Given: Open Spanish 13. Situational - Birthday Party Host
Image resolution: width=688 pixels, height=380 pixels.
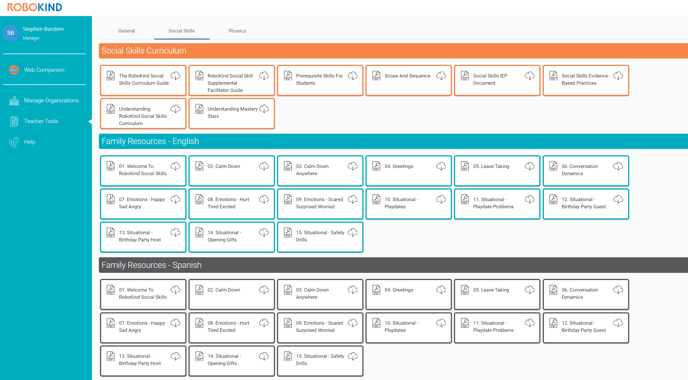Looking at the screenshot, I should point(143,361).
